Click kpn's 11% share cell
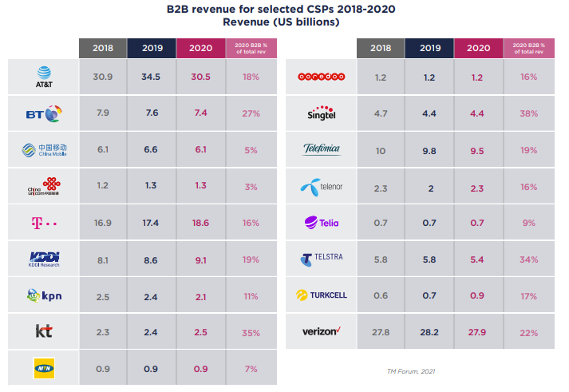The image size is (569, 392). [251, 296]
